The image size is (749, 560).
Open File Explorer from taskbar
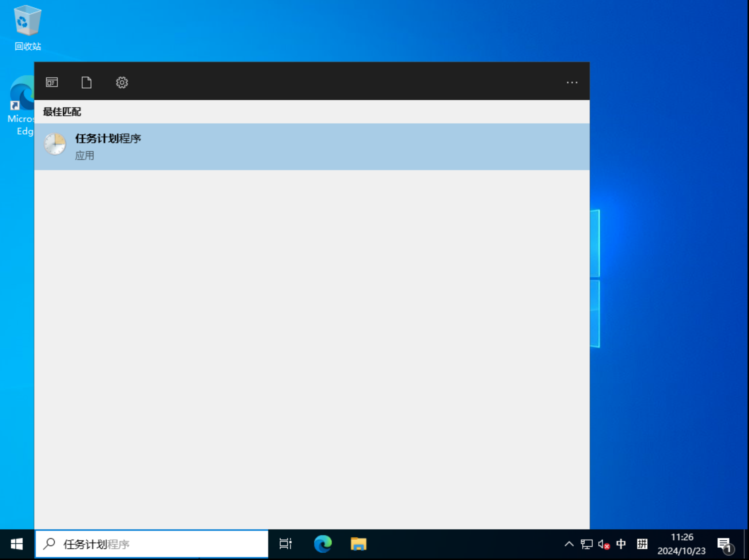(x=358, y=544)
